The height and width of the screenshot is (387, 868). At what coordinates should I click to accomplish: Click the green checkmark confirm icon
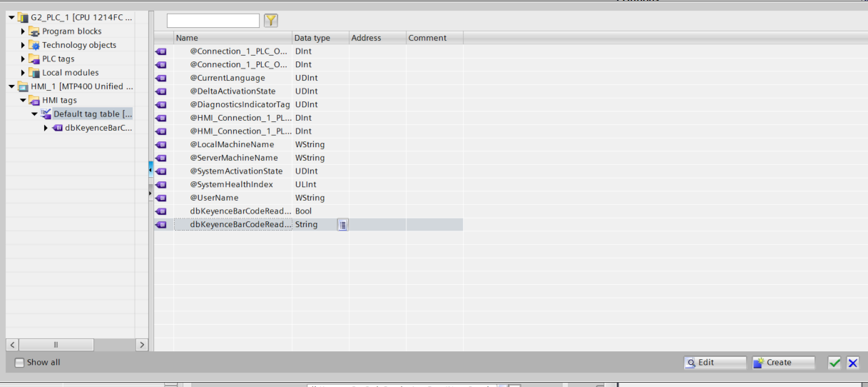(834, 363)
